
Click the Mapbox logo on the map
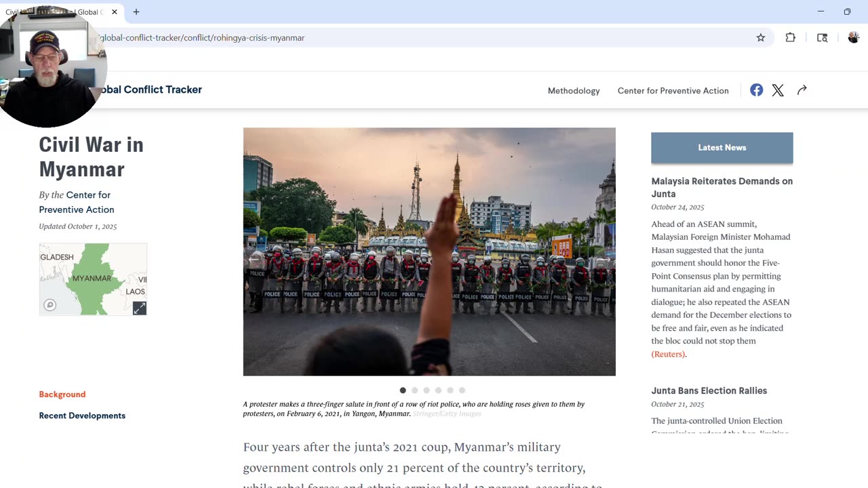point(50,305)
